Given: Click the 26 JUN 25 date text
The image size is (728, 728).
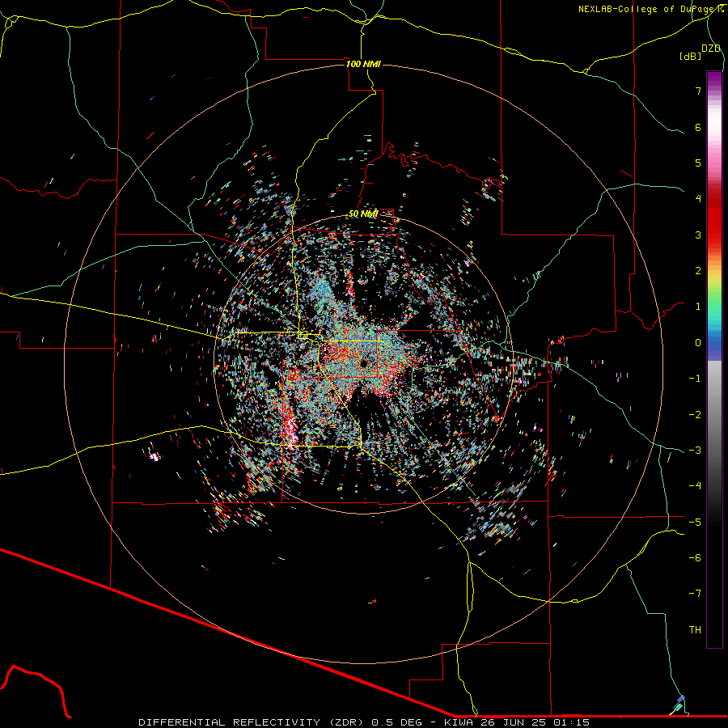Looking at the screenshot, I should [513, 722].
